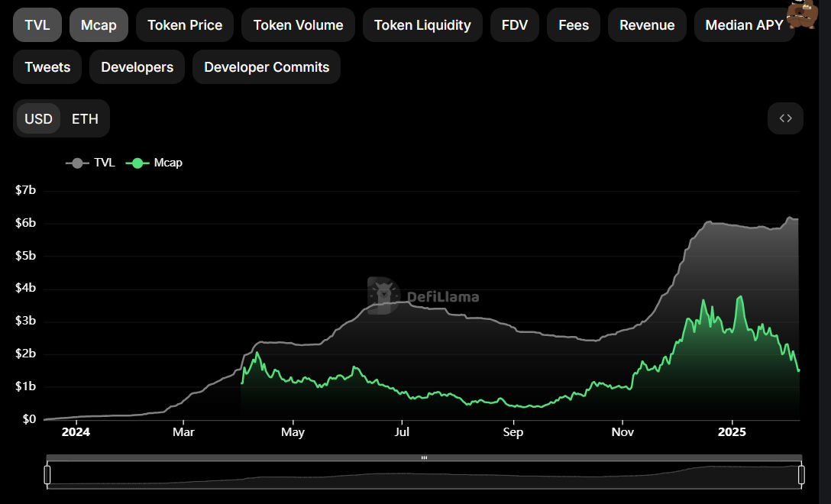Enable the Token Volume metric

pos(298,25)
